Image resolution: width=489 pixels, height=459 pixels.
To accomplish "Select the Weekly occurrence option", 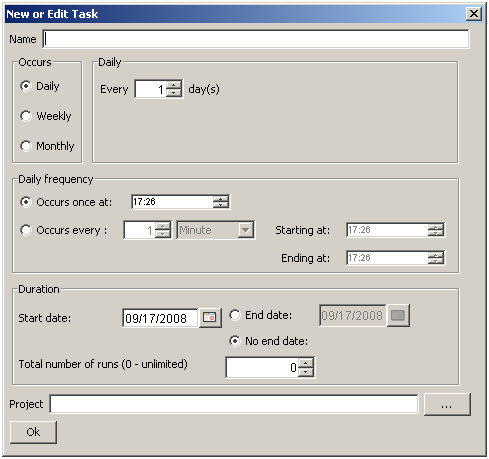I will [26, 116].
